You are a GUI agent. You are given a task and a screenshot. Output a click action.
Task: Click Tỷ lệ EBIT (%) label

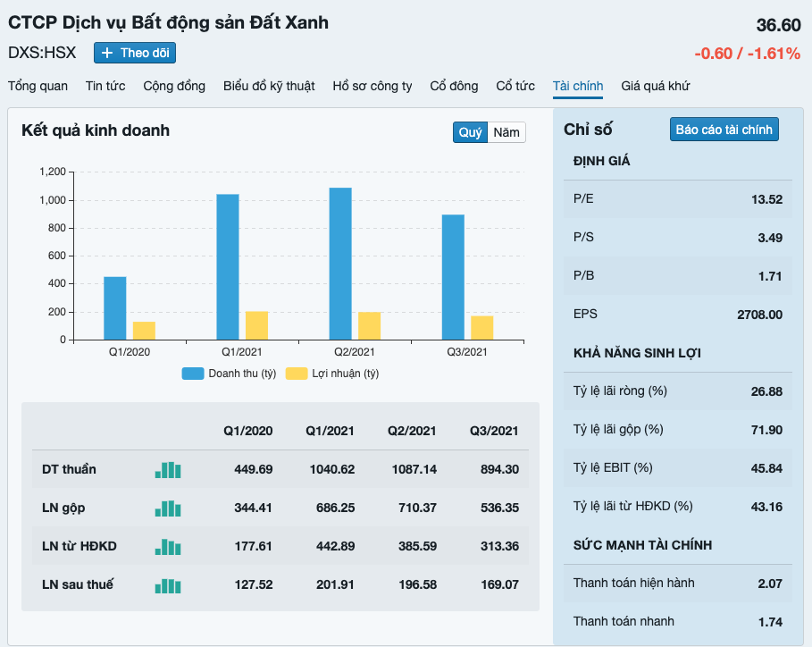point(613,467)
